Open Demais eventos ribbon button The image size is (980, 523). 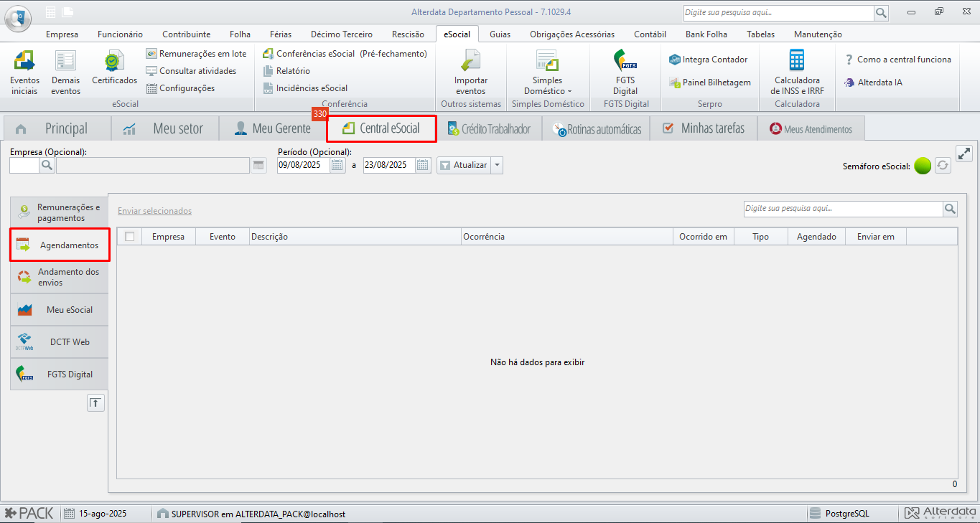pyautogui.click(x=65, y=72)
